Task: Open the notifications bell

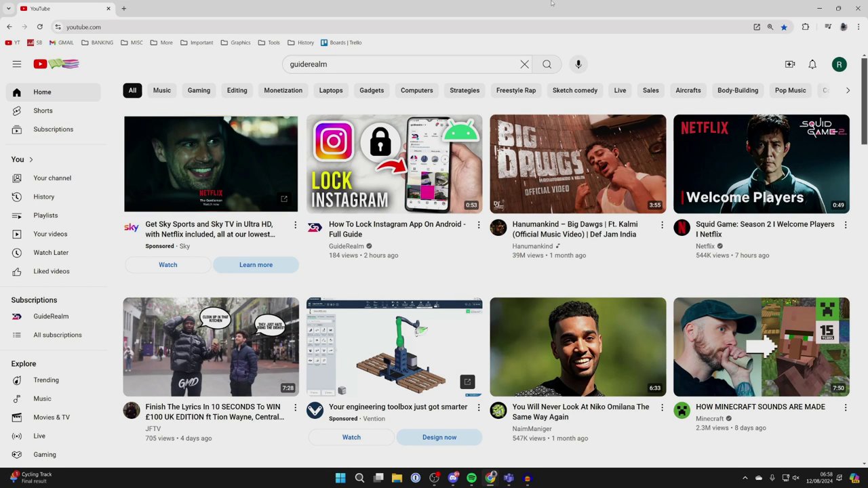Action: [x=812, y=64]
